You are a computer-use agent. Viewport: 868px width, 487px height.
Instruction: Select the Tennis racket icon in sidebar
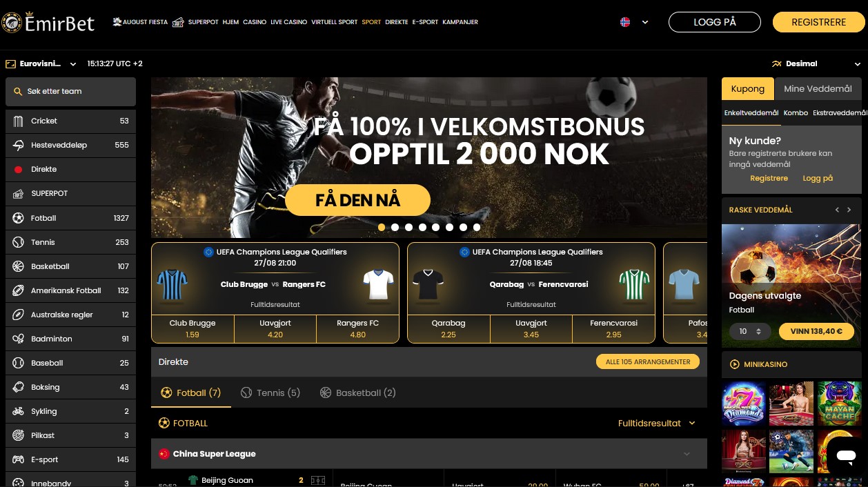pos(18,242)
